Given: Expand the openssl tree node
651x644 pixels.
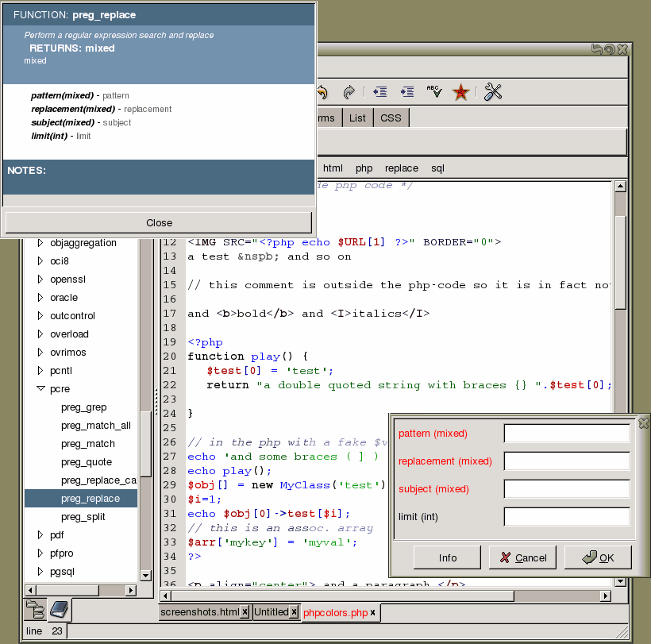Looking at the screenshot, I should coord(40,280).
